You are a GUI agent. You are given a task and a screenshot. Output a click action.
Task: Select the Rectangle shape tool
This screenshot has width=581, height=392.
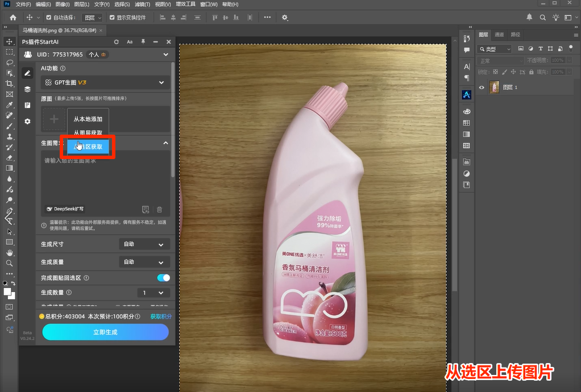[x=9, y=242]
